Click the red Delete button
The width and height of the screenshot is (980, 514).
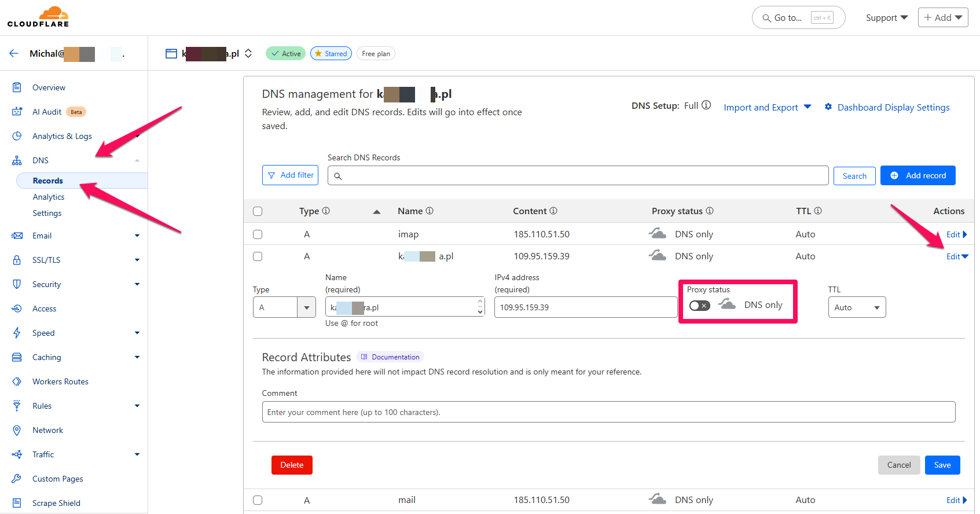(292, 465)
